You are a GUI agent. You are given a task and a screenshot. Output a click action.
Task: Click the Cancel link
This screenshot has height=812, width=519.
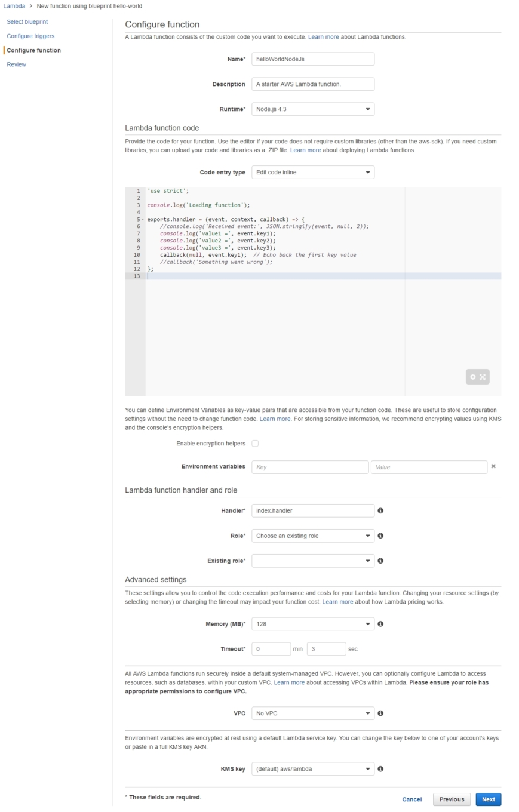(412, 799)
